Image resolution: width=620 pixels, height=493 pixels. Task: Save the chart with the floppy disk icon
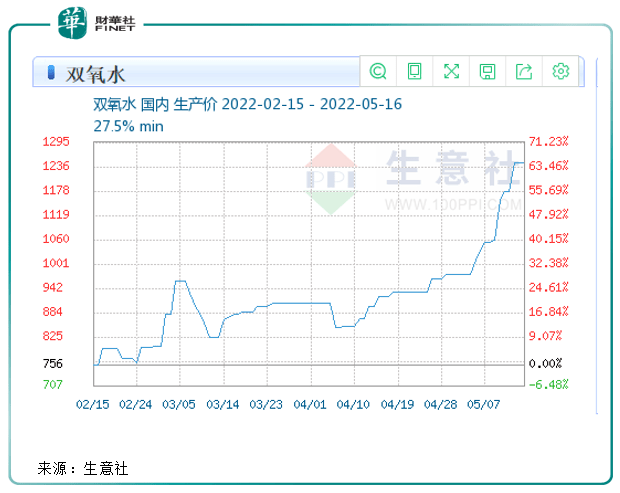pos(487,72)
